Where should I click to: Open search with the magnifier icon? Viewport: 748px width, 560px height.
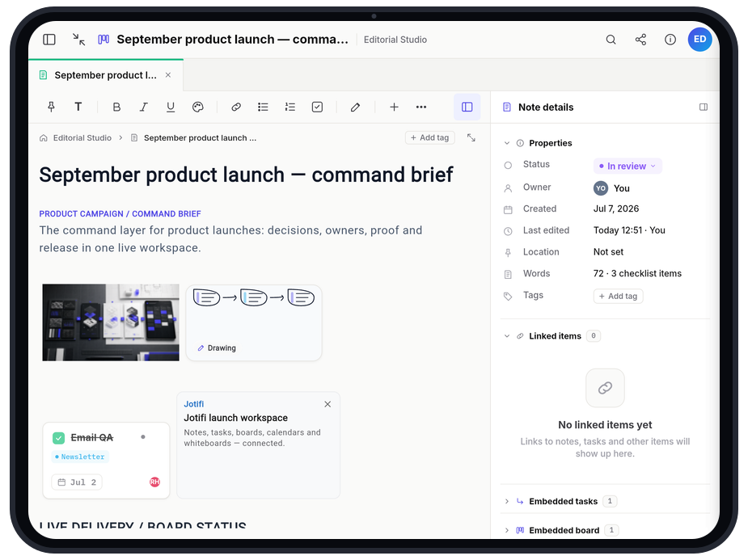pos(611,40)
